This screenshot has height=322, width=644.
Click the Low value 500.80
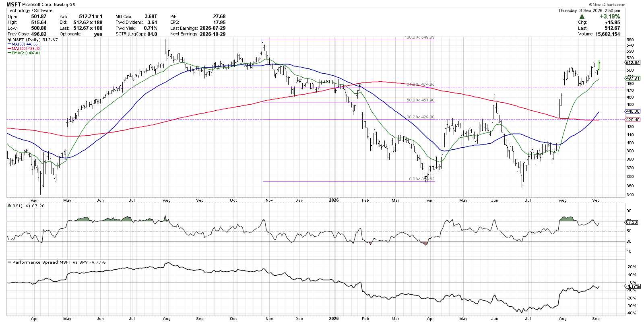tap(39, 28)
